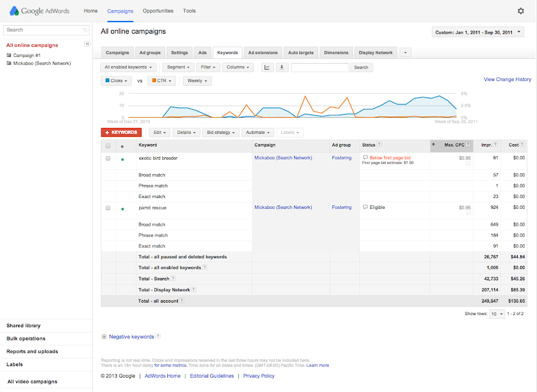Open the custom date range selector
Viewport: 537px width, 392px height.
tap(477, 31)
